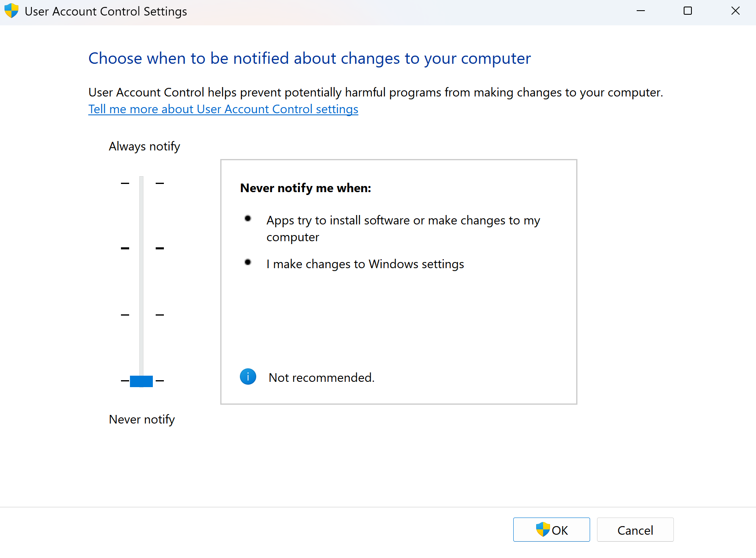Image resolution: width=756 pixels, height=558 pixels.
Task: Click the slider track near the second tick from the top
Action: coord(141,248)
